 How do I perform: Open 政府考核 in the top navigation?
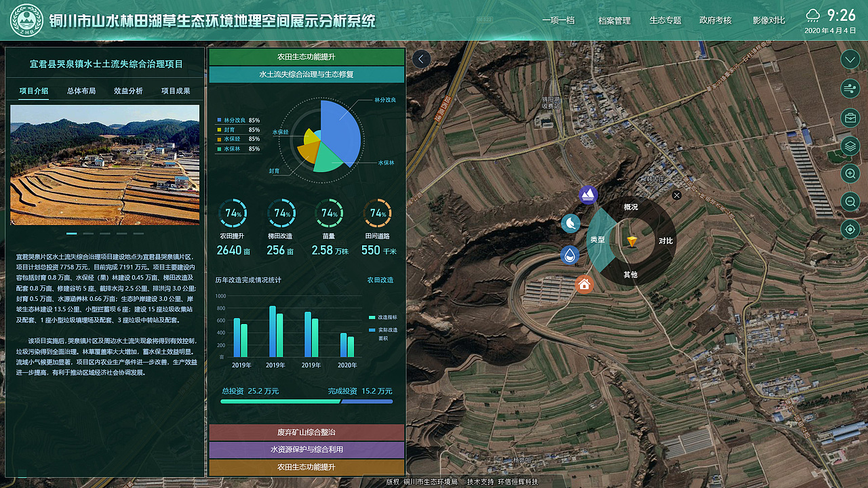coord(715,20)
